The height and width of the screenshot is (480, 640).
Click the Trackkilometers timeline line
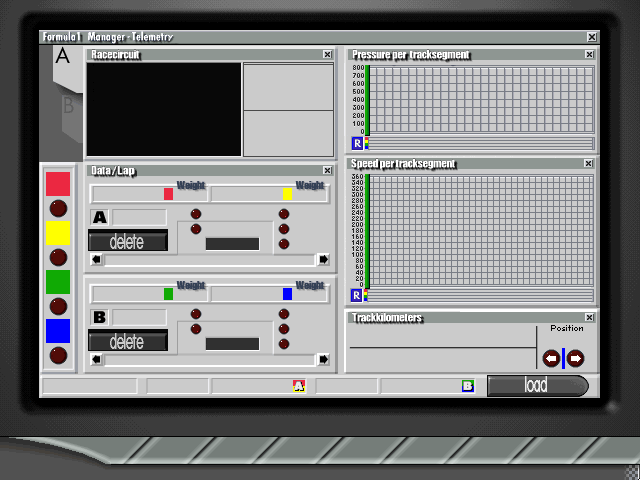(x=443, y=347)
